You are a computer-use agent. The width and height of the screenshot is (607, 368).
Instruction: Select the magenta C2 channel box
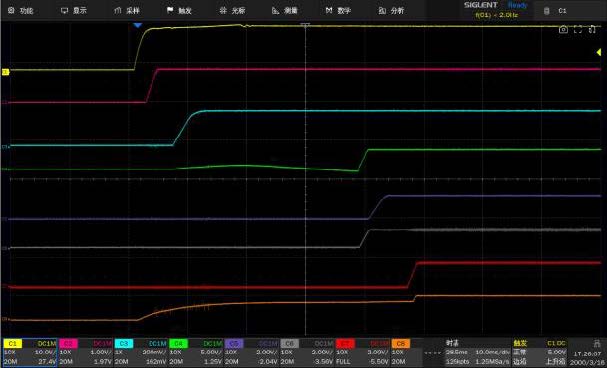click(x=86, y=352)
